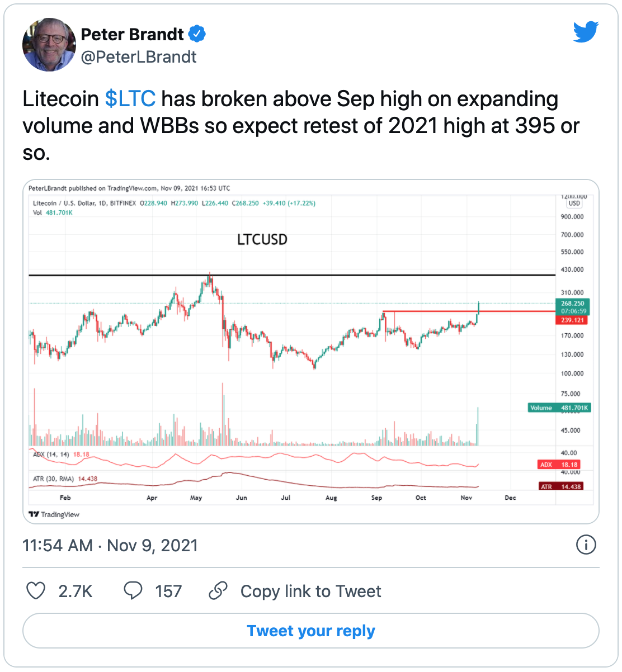Image resolution: width=622 pixels, height=672 pixels.
Task: Click the chain link icon
Action: [x=218, y=591]
